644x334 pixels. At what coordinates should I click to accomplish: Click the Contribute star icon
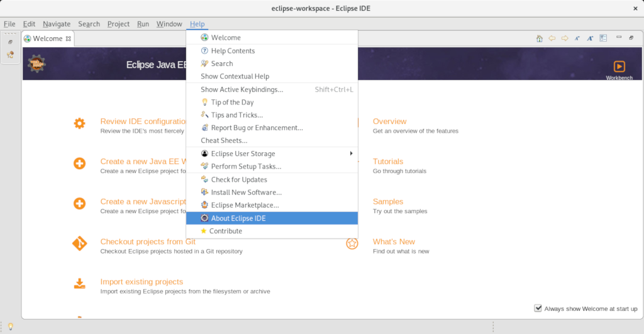(203, 230)
